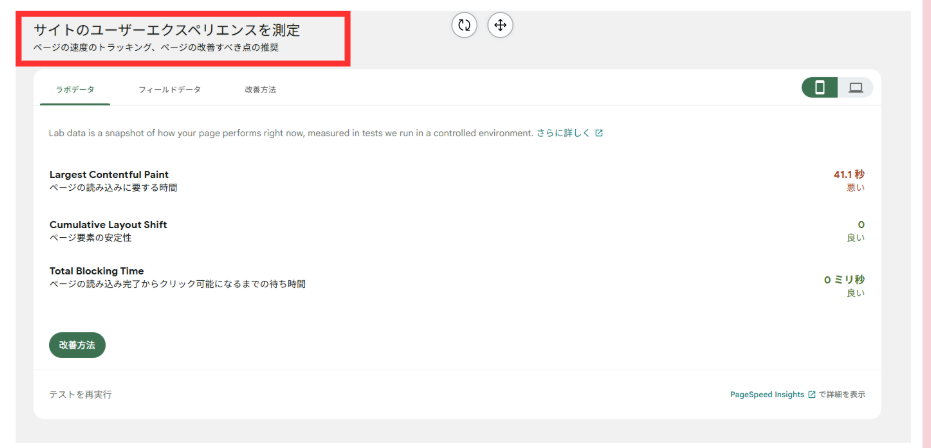Screen dimensions: 931x448
Task: Click external link icon beside さらに詳しく
Action: click(599, 133)
